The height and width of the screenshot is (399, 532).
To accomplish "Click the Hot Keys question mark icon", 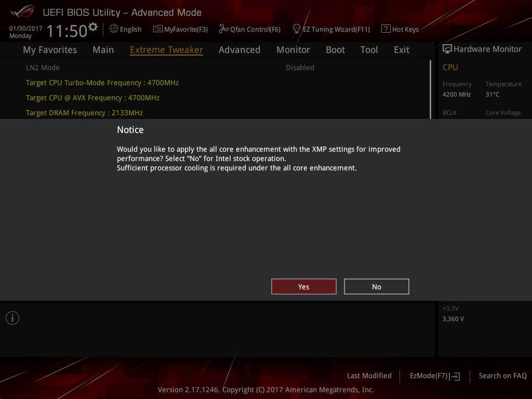I will tap(385, 29).
